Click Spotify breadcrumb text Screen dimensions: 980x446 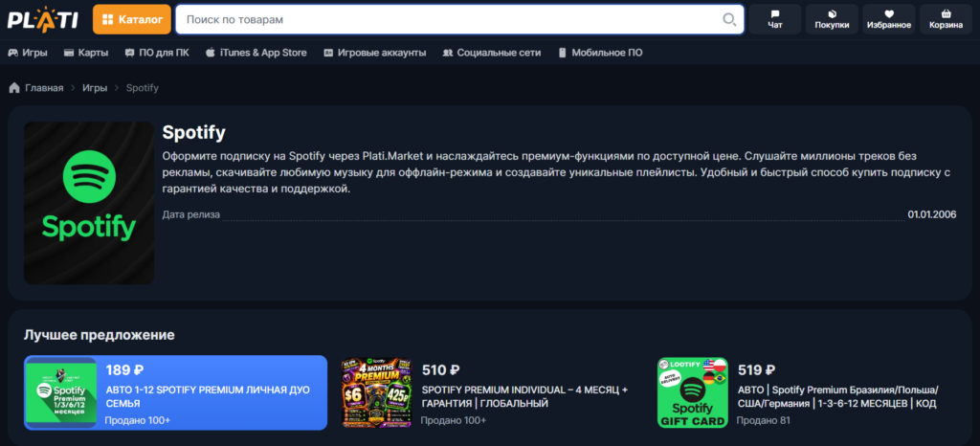[x=143, y=88]
